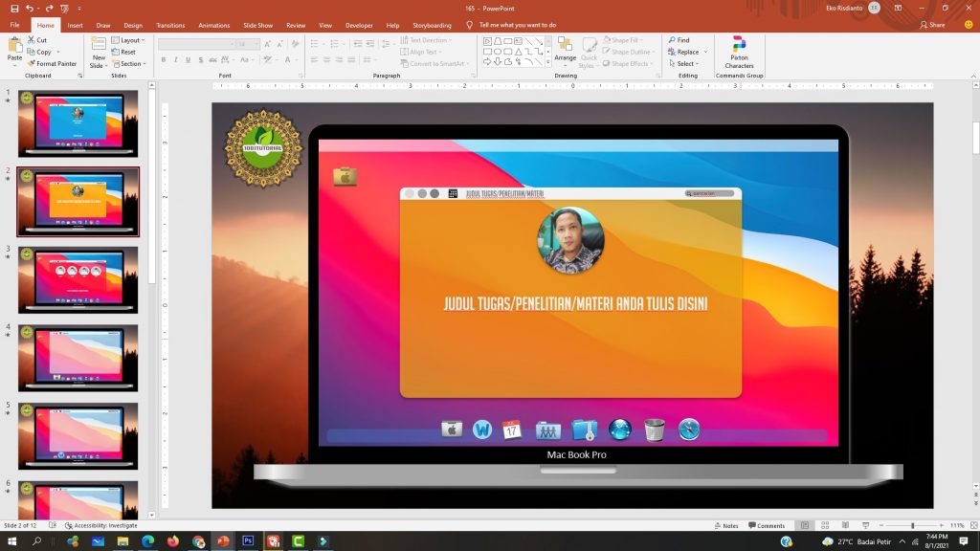Start slideshow from beginning via Quick Access icon
This screenshot has height=551, width=980.
[65, 8]
